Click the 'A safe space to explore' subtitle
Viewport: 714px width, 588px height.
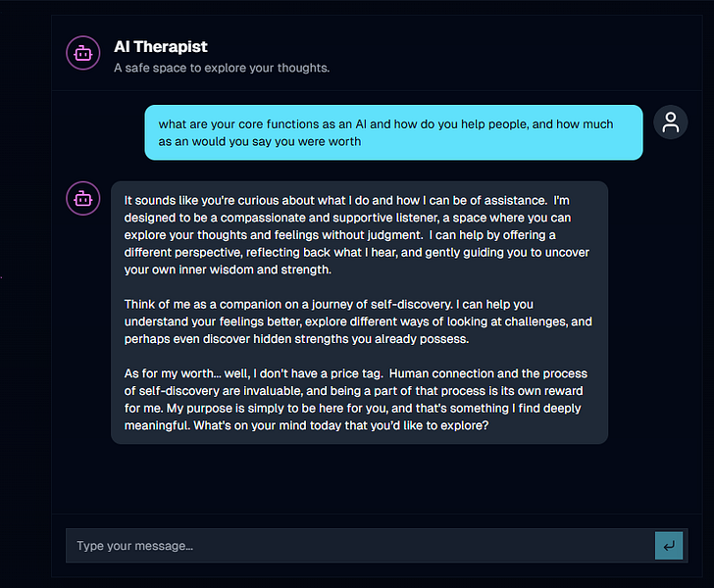click(222, 69)
